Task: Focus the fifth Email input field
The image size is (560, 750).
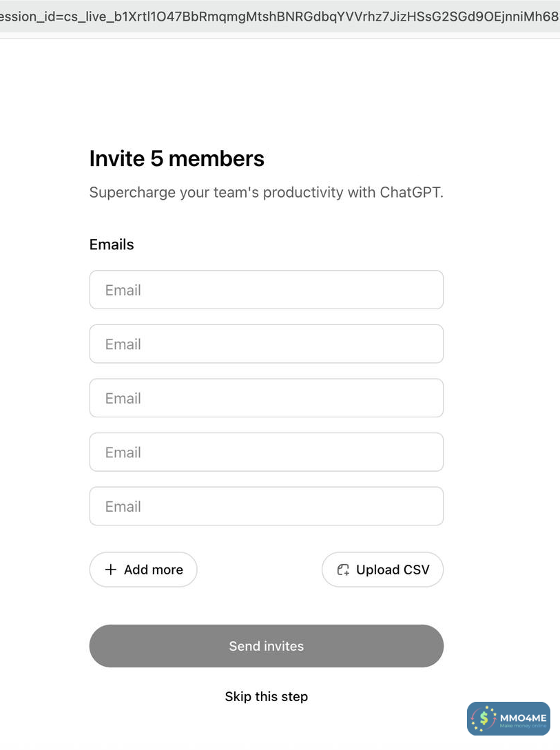Action: coord(266,506)
